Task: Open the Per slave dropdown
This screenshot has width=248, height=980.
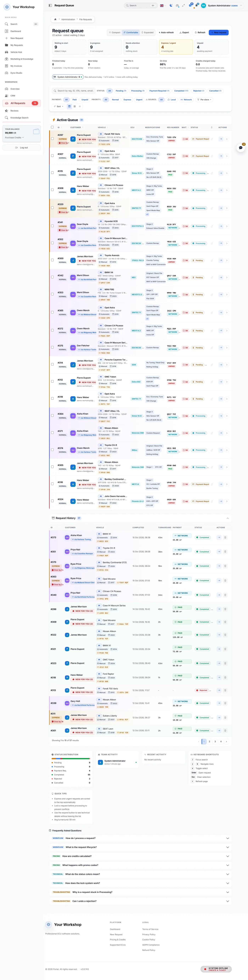Action: tap(205, 100)
